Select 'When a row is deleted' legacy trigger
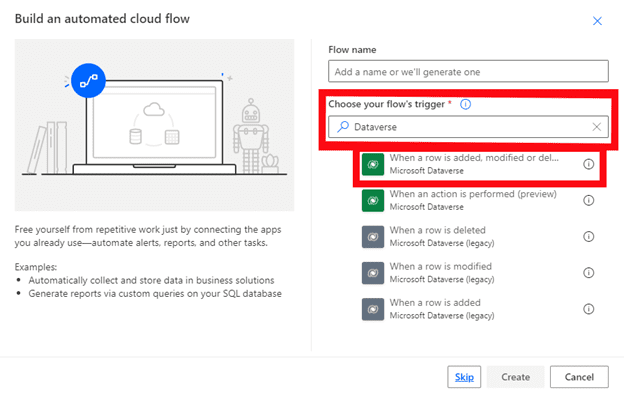624x395 pixels. point(479,236)
